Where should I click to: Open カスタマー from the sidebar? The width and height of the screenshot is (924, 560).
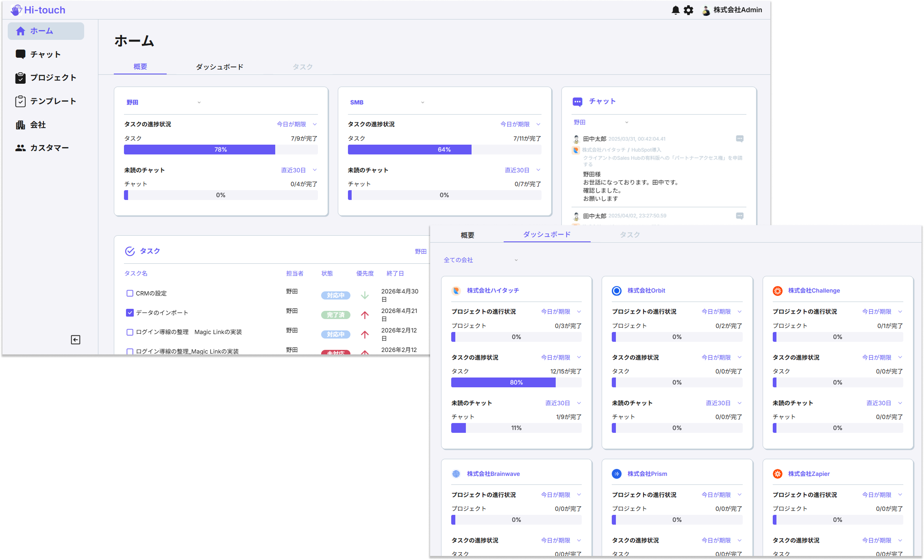tap(49, 148)
